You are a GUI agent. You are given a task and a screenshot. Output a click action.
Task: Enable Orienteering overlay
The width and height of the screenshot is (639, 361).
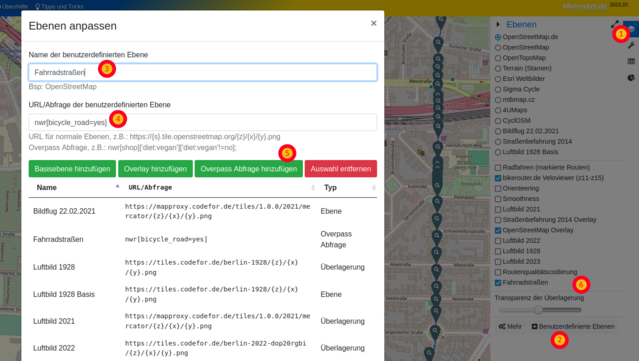point(498,189)
